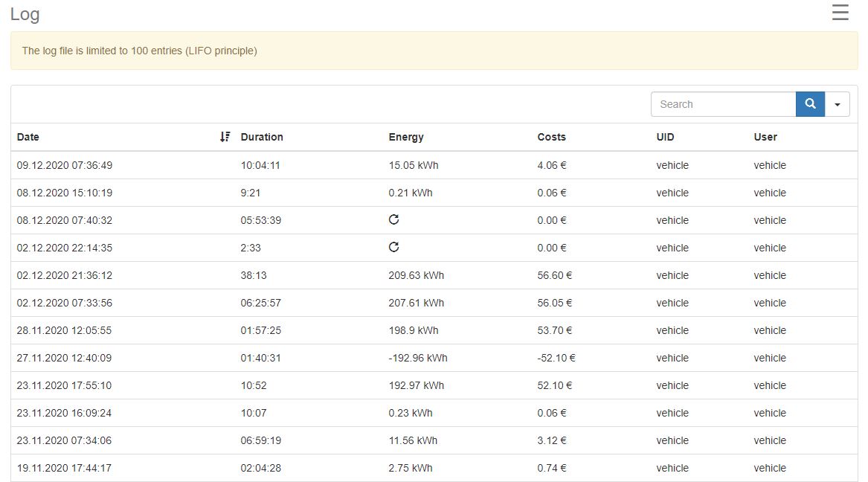This screenshot has height=482, width=868.
Task: Select the 209.63 kWh energy cell
Action: (416, 275)
